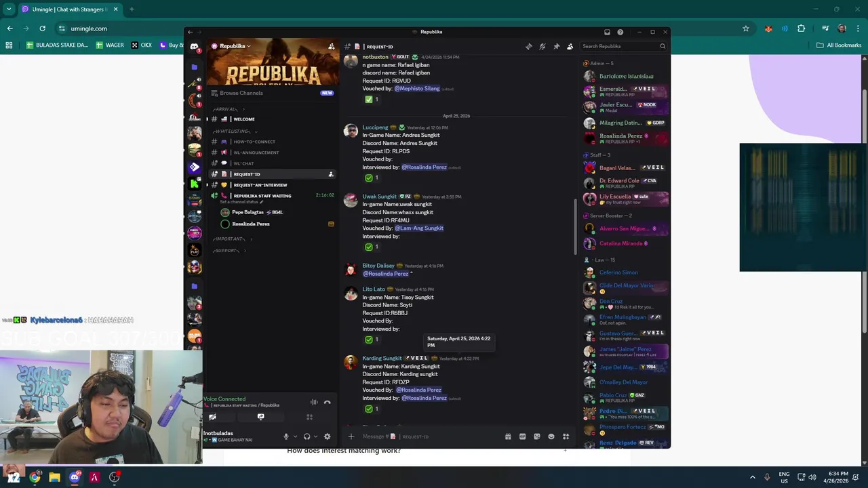Invite people to Republika server icon
The height and width of the screenshot is (488, 868).
click(331, 46)
